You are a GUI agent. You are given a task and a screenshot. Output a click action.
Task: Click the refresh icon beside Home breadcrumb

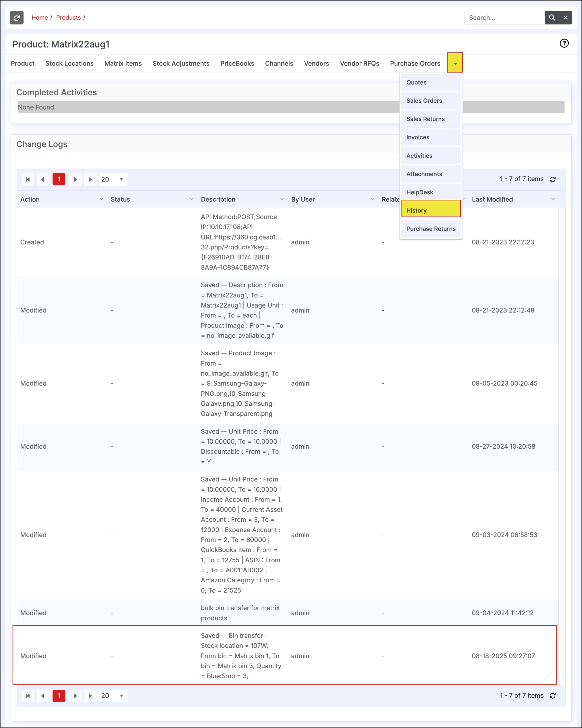[x=17, y=18]
